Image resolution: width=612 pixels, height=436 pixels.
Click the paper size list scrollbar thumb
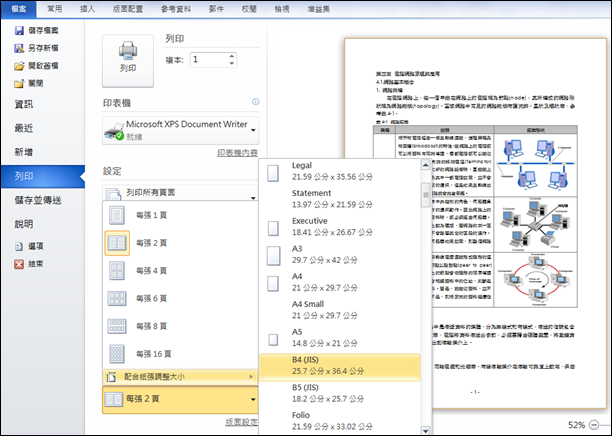click(425, 194)
